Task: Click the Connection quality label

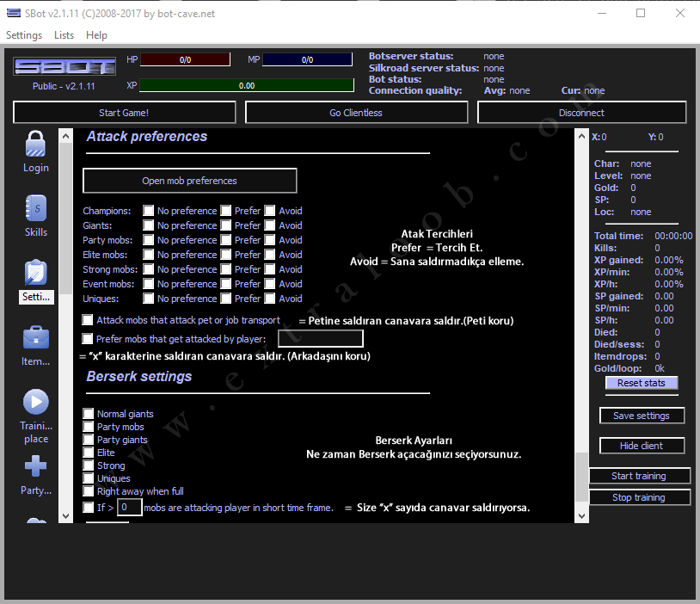Action: tap(415, 90)
